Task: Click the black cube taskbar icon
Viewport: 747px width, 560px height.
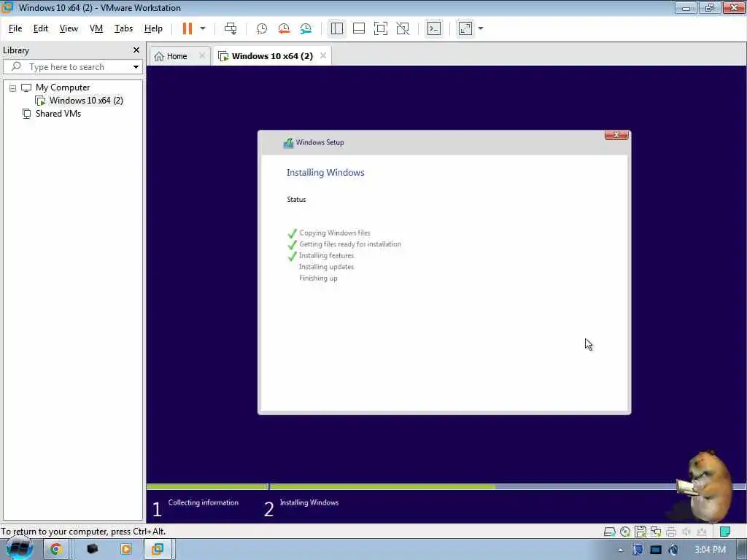Action: point(93,550)
